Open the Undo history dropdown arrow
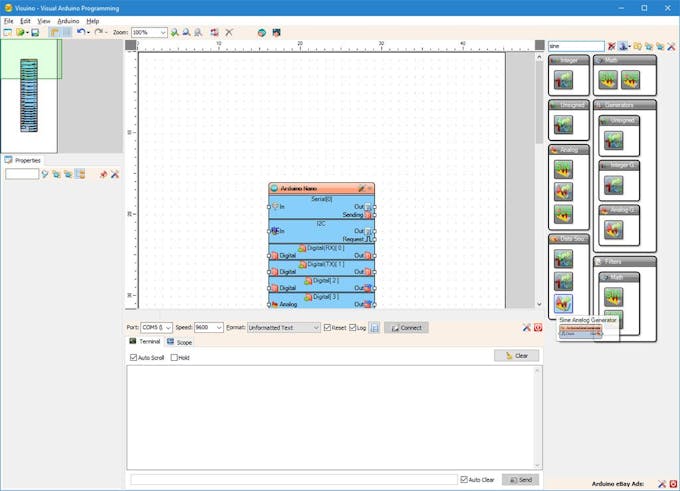The image size is (680, 491). pyautogui.click(x=88, y=33)
